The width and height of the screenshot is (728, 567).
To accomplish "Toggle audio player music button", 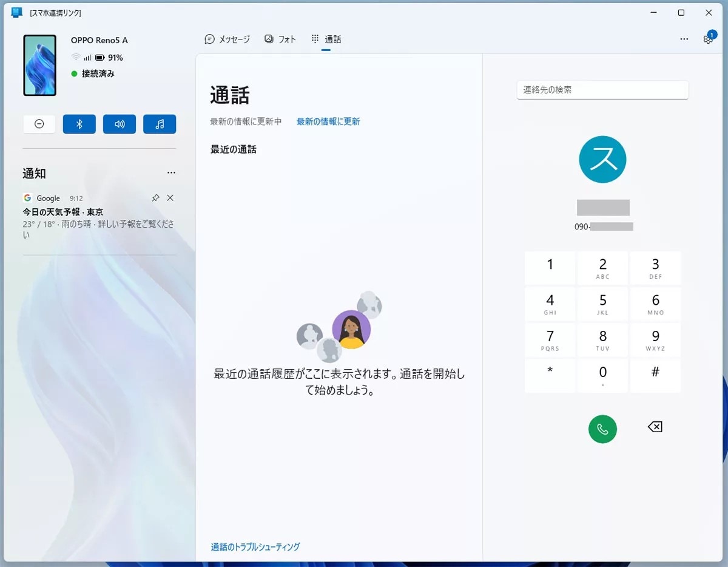I will (x=160, y=124).
